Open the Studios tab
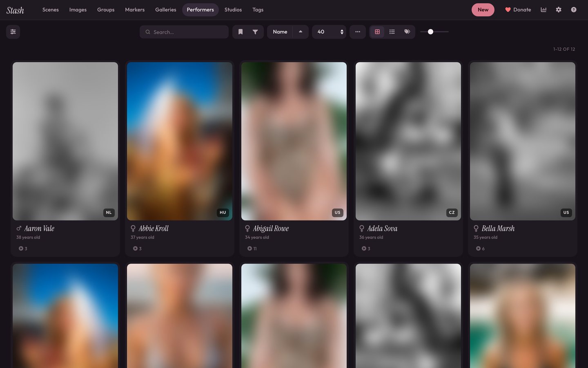 pyautogui.click(x=233, y=10)
